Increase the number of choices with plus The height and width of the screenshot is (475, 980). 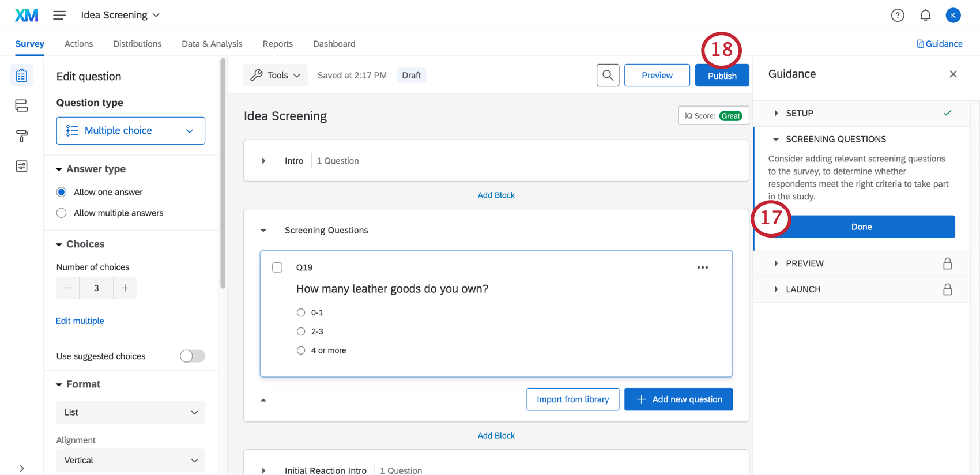point(125,288)
